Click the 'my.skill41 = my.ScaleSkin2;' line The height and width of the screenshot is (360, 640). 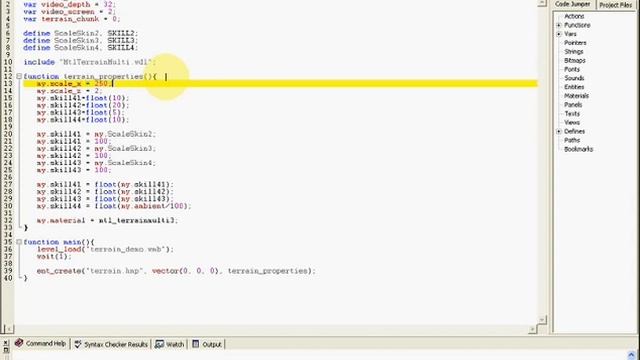click(96, 134)
